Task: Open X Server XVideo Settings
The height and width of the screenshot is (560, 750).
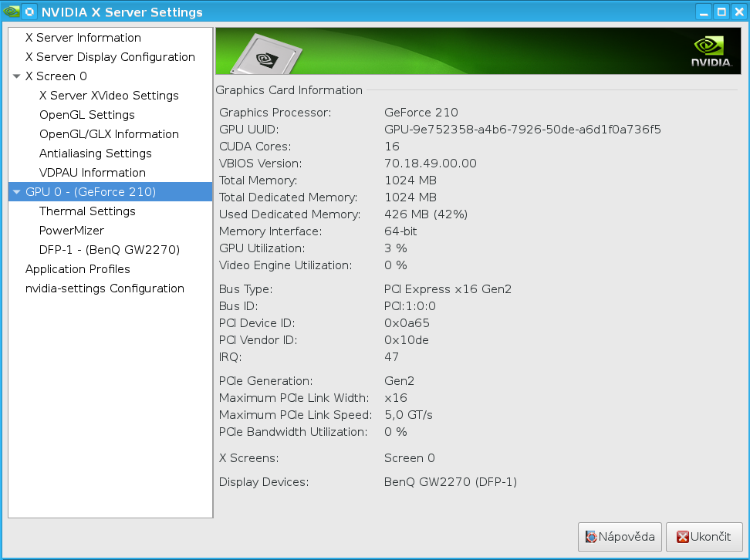Action: [x=109, y=96]
